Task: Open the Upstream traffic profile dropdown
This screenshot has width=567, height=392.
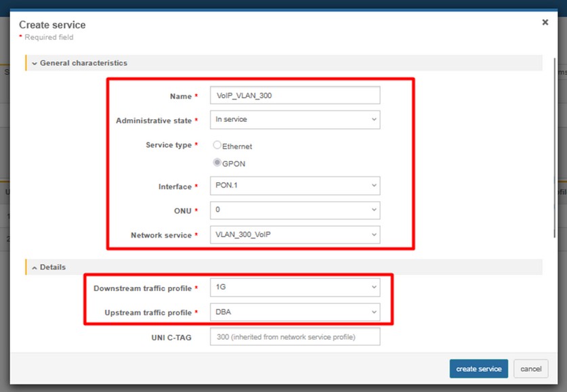Action: click(x=294, y=312)
